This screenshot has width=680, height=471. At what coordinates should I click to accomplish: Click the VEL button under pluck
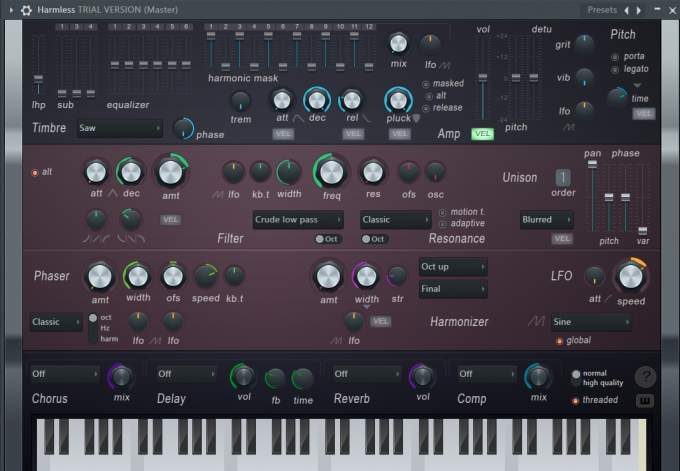[399, 134]
